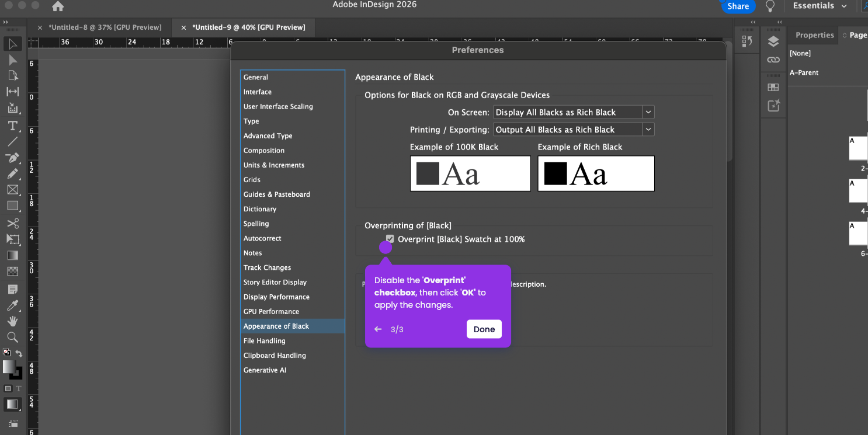868x435 pixels.
Task: Select the Pencil tool
Action: tap(12, 173)
